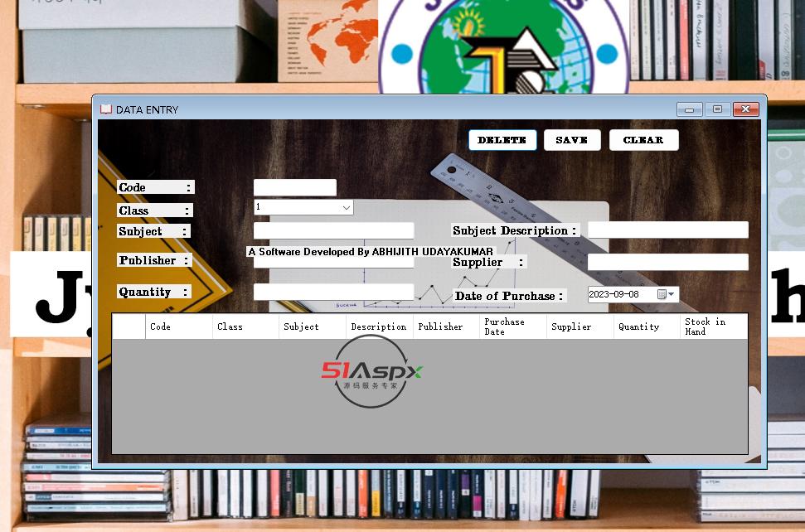
Task: Maximize the DATA ENTRY window
Action: pos(717,109)
